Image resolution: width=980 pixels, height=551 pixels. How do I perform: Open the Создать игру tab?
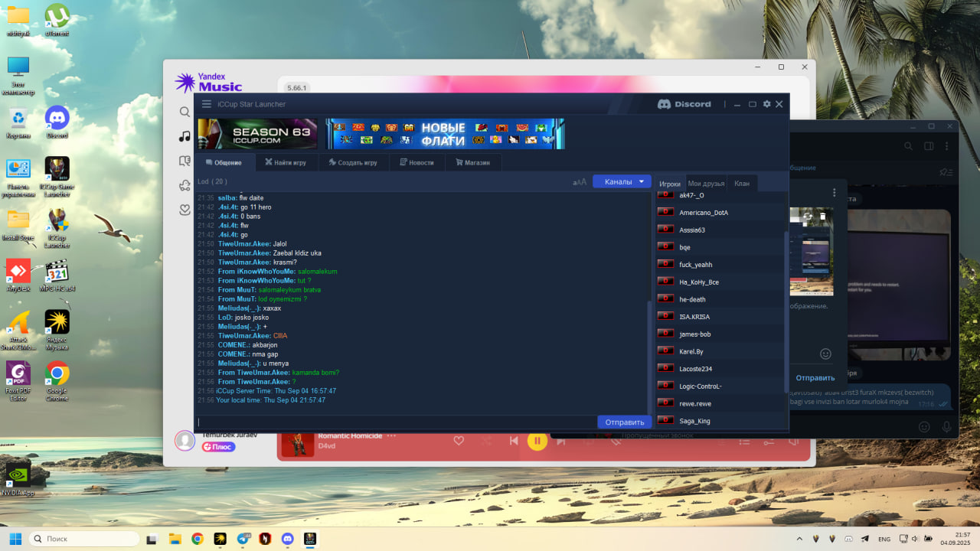(353, 162)
